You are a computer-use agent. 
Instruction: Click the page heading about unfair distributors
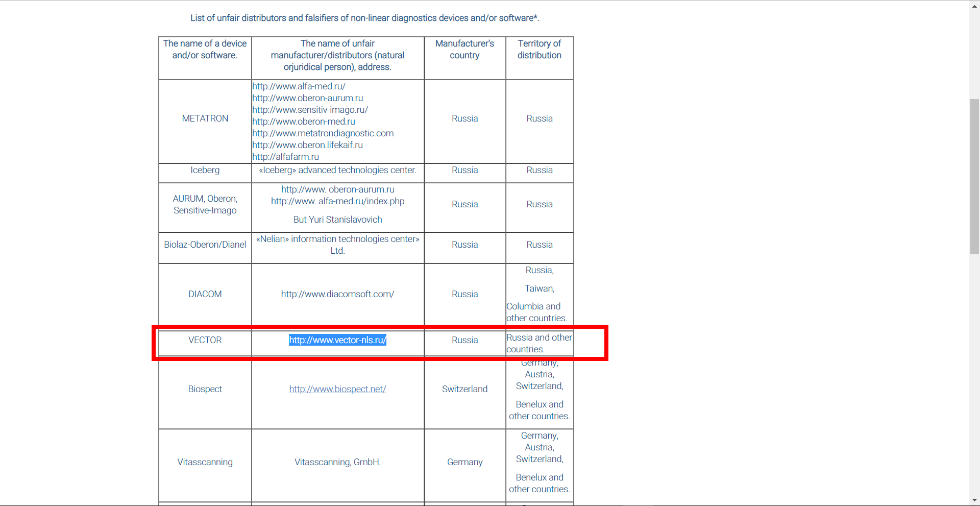coord(364,18)
